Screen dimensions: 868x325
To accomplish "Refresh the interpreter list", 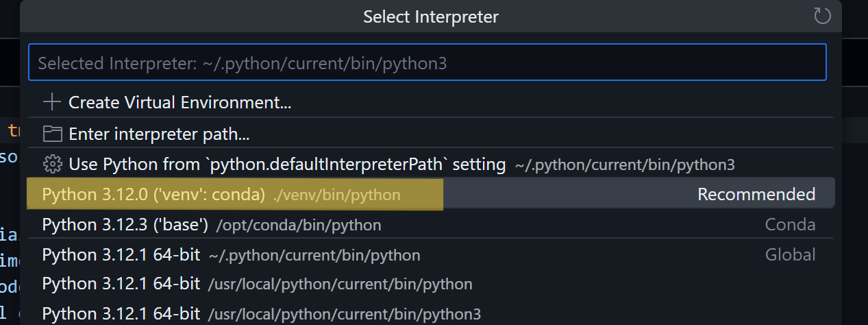I will (x=822, y=16).
